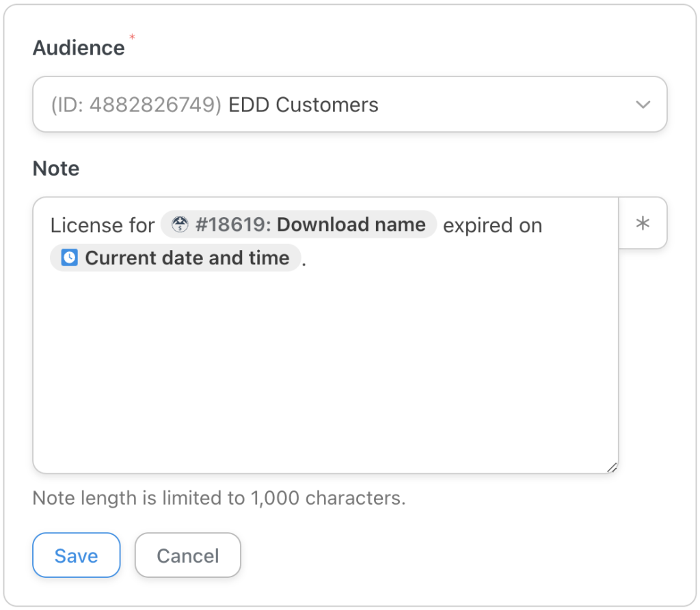Cancel editing the note
700x610 pixels.
(187, 555)
